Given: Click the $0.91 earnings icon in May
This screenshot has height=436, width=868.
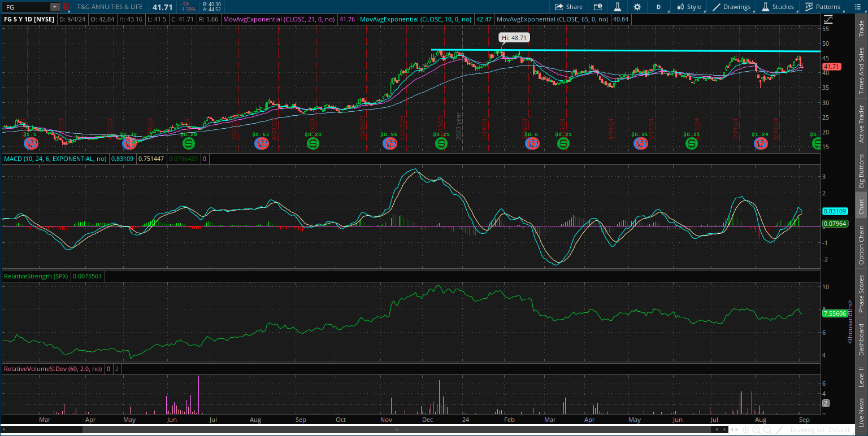Looking at the screenshot, I should click(x=640, y=143).
